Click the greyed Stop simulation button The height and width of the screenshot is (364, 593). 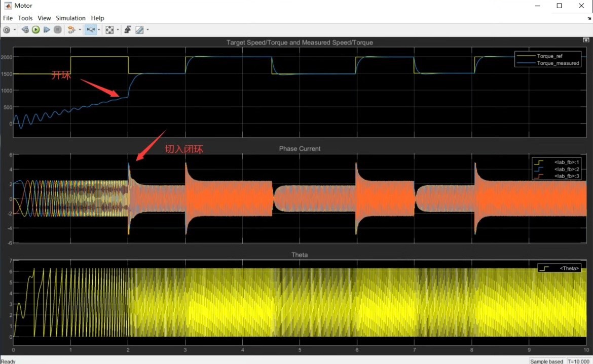click(57, 29)
